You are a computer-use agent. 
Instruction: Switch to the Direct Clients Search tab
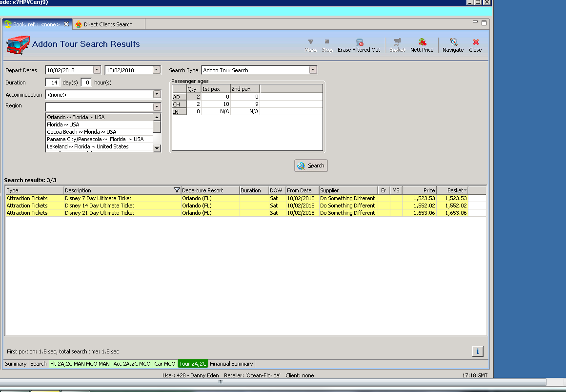coord(108,24)
